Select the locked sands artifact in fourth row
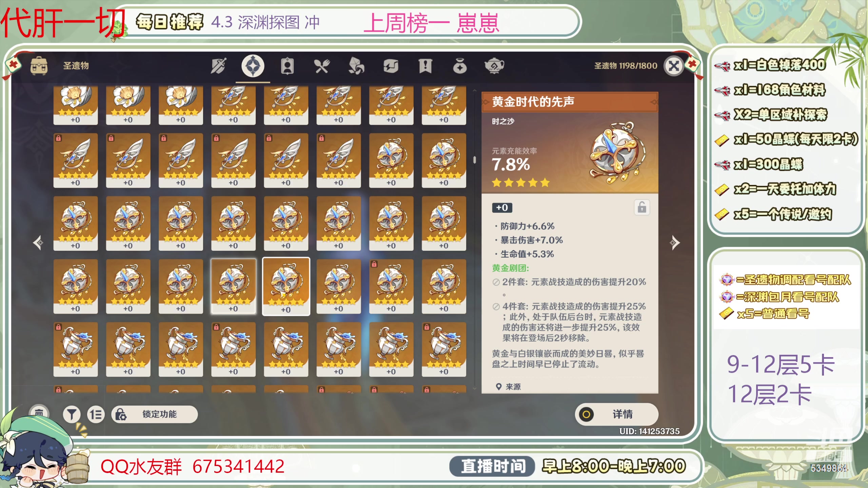The image size is (868, 488). tap(391, 286)
